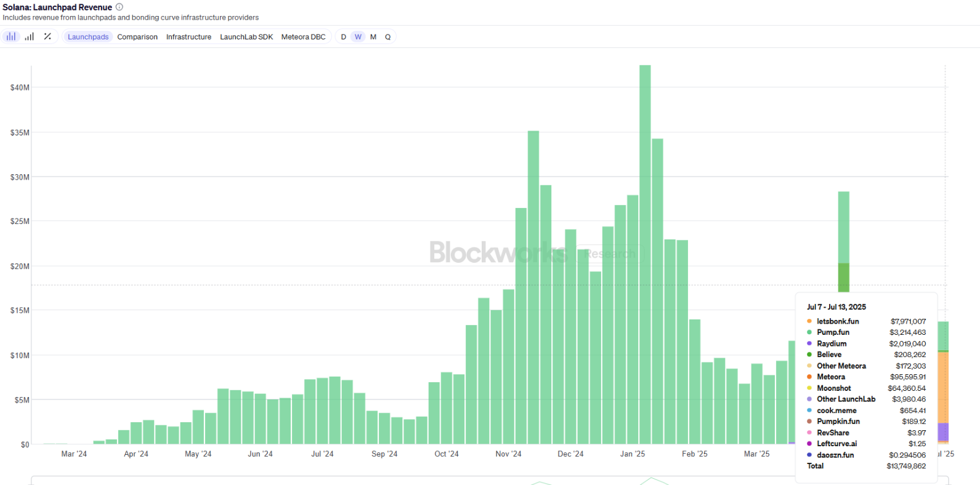Set interval to weekly with W
980x485 pixels.
[358, 37]
